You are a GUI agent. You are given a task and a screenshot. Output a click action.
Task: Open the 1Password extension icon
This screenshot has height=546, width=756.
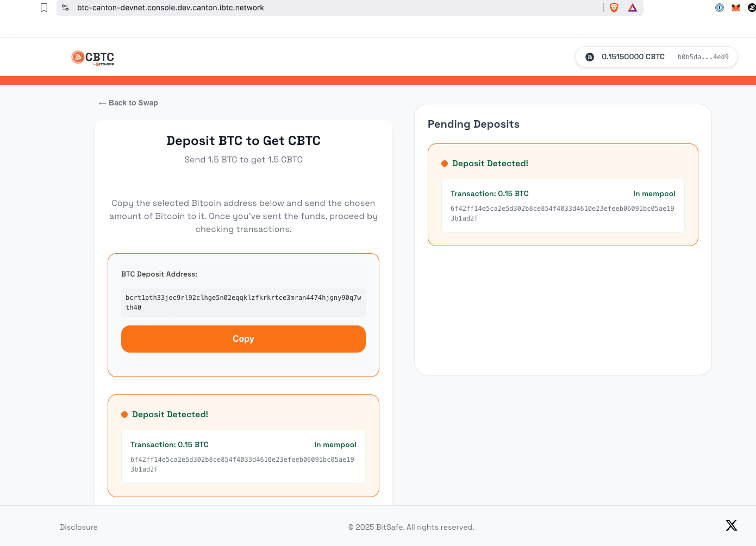(720, 8)
